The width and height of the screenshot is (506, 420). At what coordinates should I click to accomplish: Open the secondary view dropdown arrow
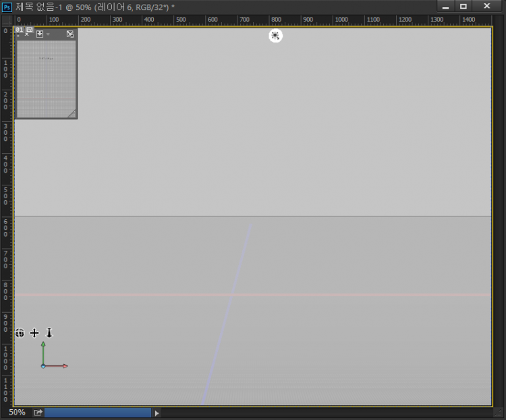coord(48,34)
